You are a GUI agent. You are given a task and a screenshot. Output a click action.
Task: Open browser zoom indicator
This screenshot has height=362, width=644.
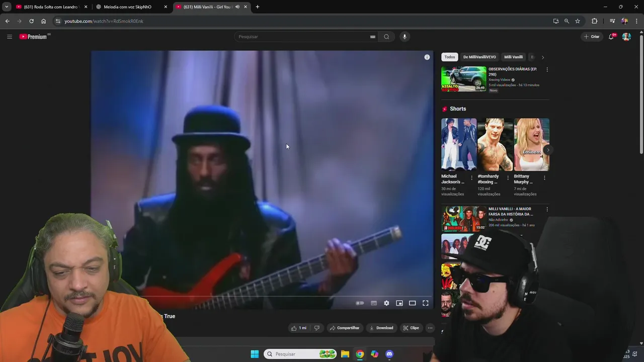tap(567, 21)
